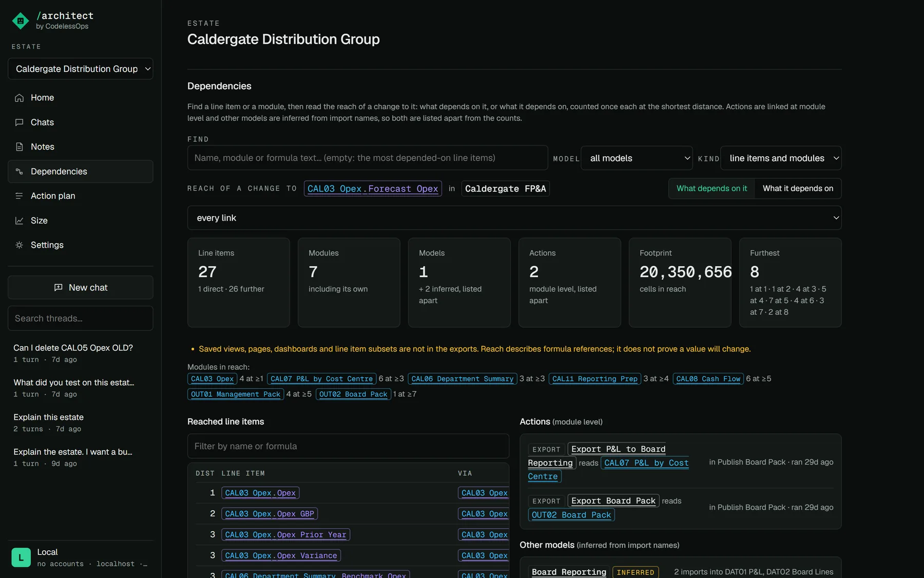The height and width of the screenshot is (578, 924).
Task: Open CAL08 Cash Flow module chip
Action: click(x=708, y=379)
